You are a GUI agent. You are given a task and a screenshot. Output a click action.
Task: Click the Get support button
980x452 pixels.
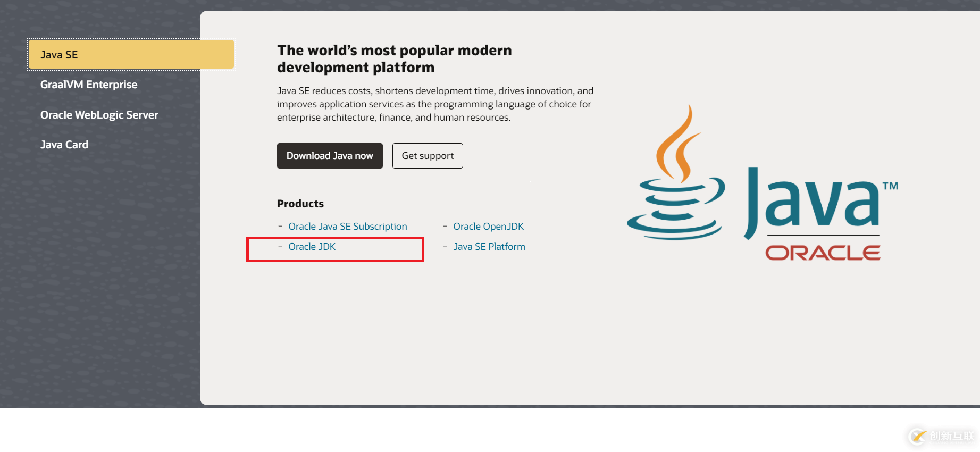pos(428,156)
